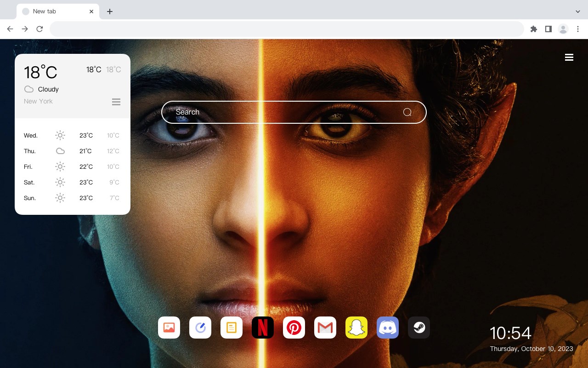588x368 pixels.
Task: Toggle the browser side panel
Action: [548, 29]
